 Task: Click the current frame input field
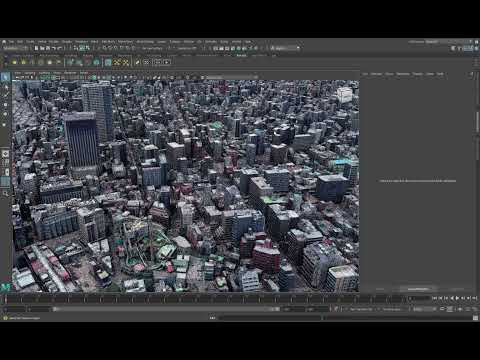(x=419, y=298)
